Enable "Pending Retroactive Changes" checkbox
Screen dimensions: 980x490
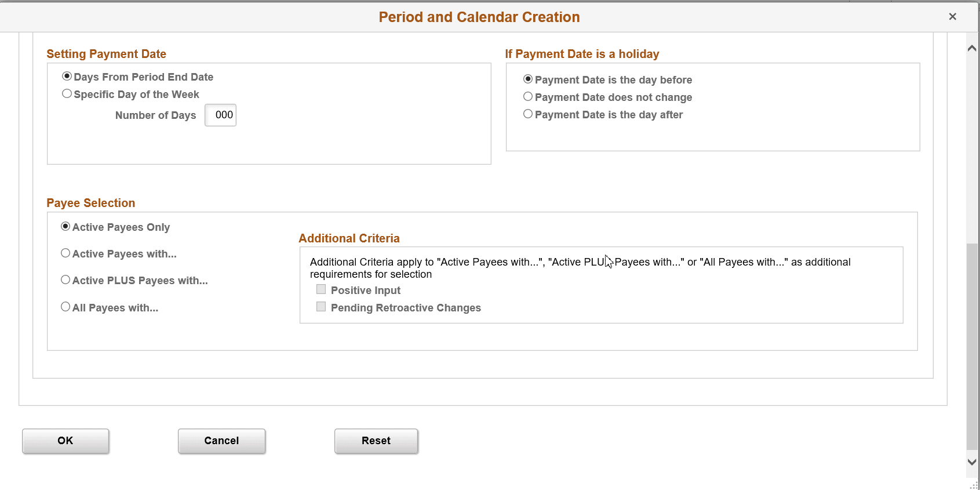point(321,306)
